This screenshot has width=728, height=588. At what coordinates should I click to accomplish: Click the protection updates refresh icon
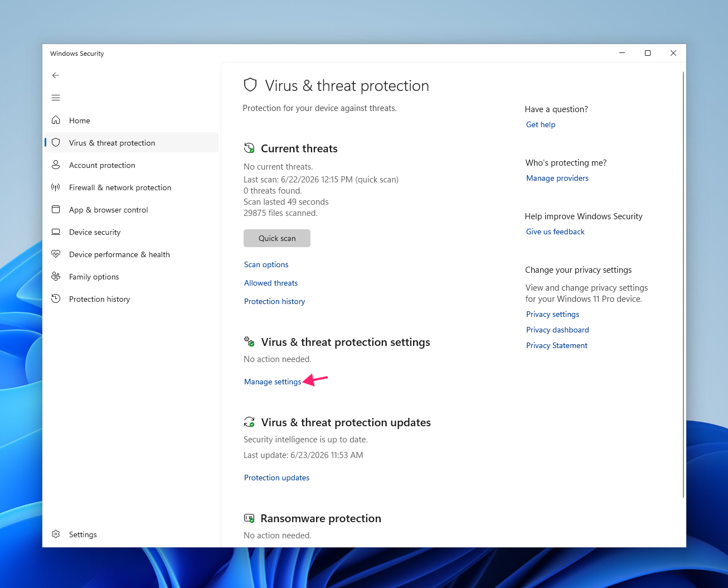(249, 422)
